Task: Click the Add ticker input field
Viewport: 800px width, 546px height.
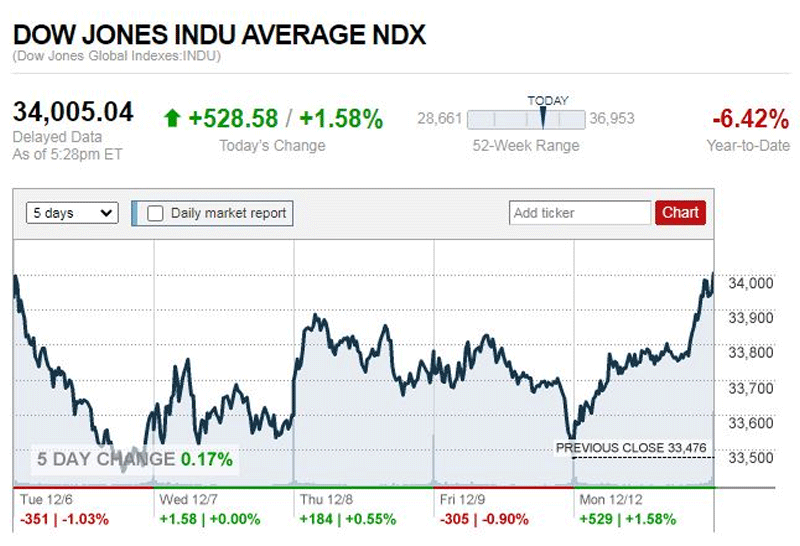Action: tap(579, 213)
